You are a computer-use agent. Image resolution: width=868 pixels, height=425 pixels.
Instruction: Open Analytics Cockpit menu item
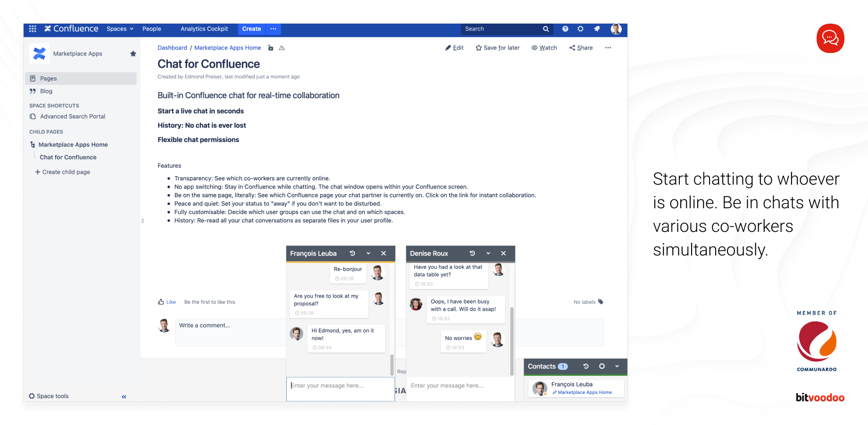[x=204, y=29]
